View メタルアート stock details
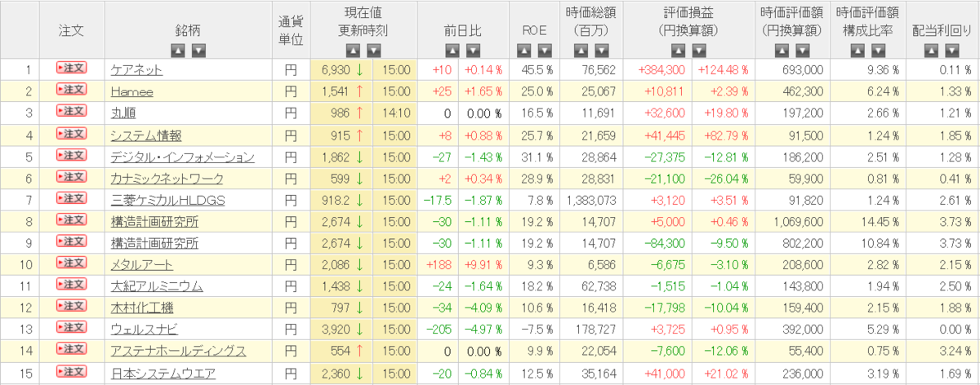980x385 pixels. (x=141, y=265)
